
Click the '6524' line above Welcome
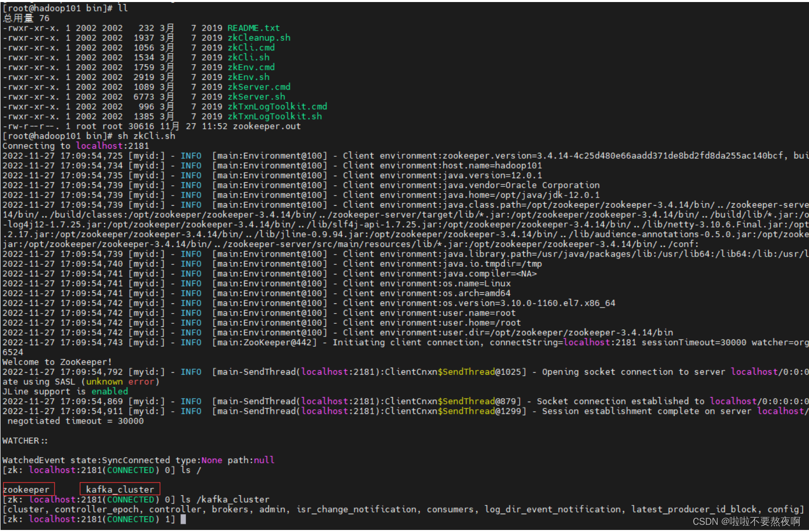pos(13,352)
